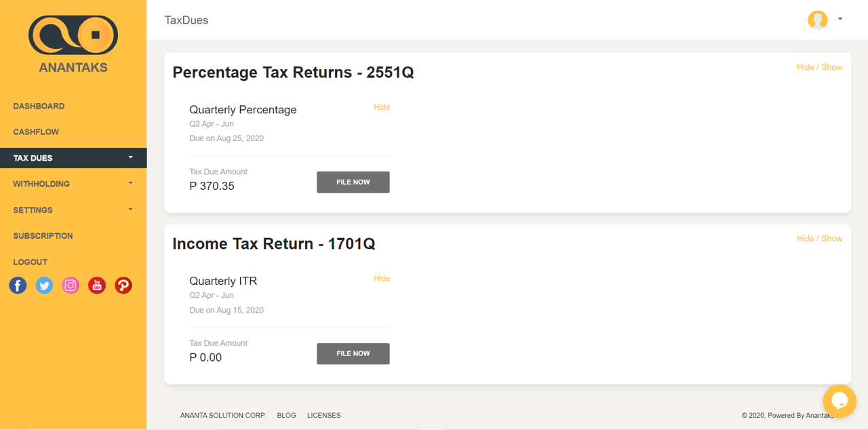Expand the Tax Dues submenu arrow
Screen dimensions: 868x430
click(131, 157)
